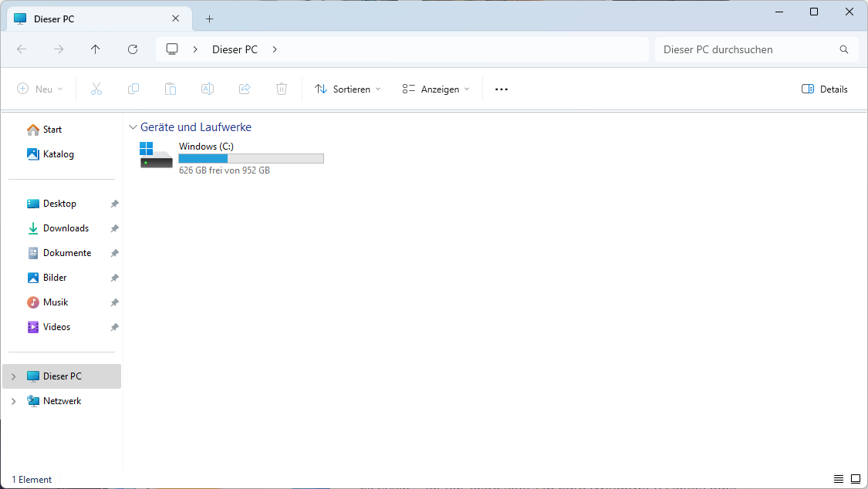Screen dimensions: 868x489
Task: Open the Neu dropdown menu
Action: (40, 89)
